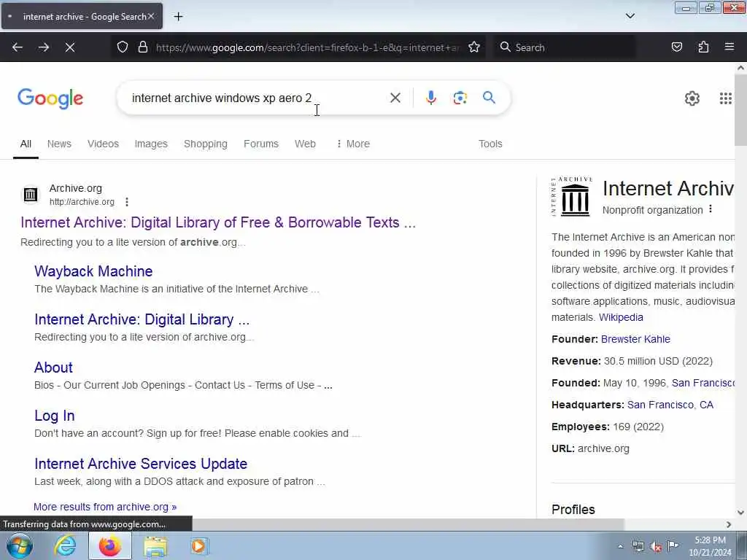The height and width of the screenshot is (560, 747).
Task: Open the Action Center flag icon
Action: point(673,546)
